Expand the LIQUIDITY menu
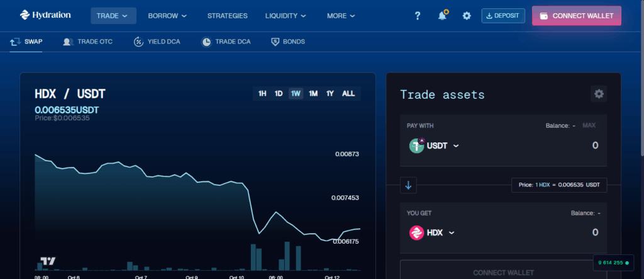This screenshot has height=279, width=644. click(x=286, y=16)
